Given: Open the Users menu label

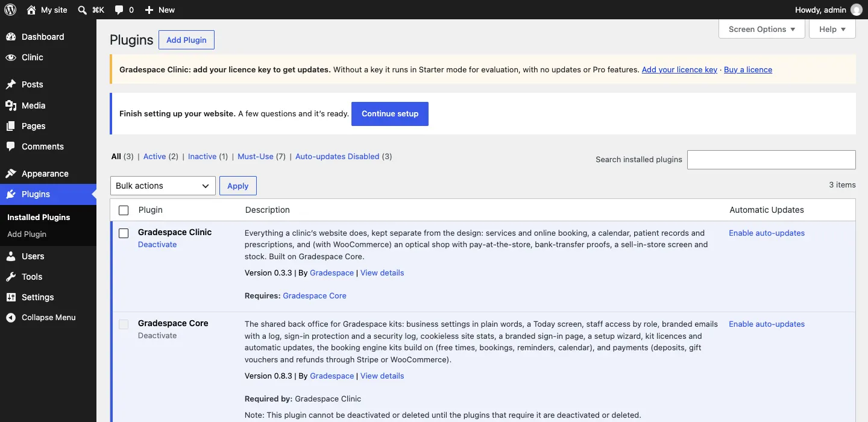Looking at the screenshot, I should pyautogui.click(x=33, y=256).
